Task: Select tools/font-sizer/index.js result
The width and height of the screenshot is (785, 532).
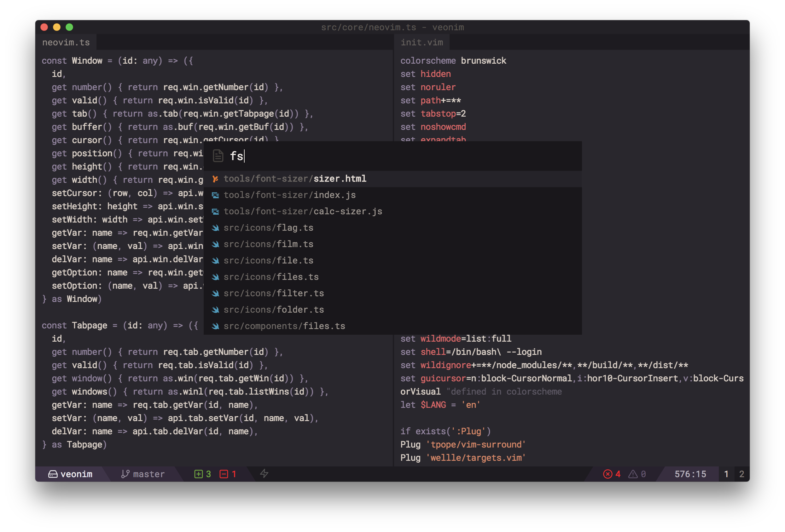Action: coord(289,195)
